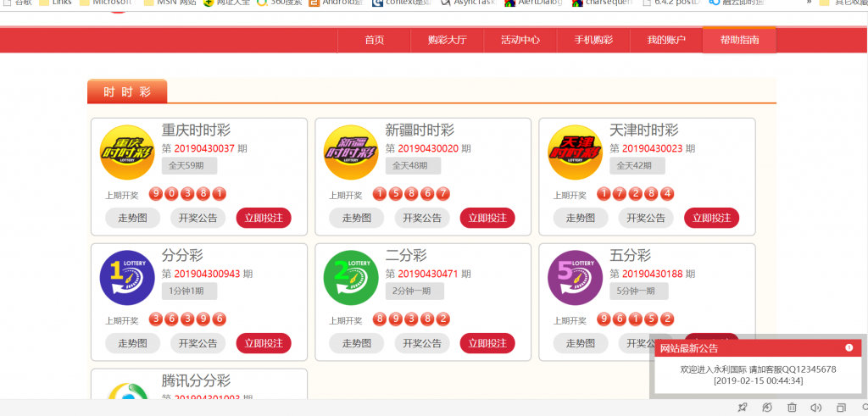Open the 天津时时彩 logo icon
868x416 pixels.
click(x=575, y=153)
